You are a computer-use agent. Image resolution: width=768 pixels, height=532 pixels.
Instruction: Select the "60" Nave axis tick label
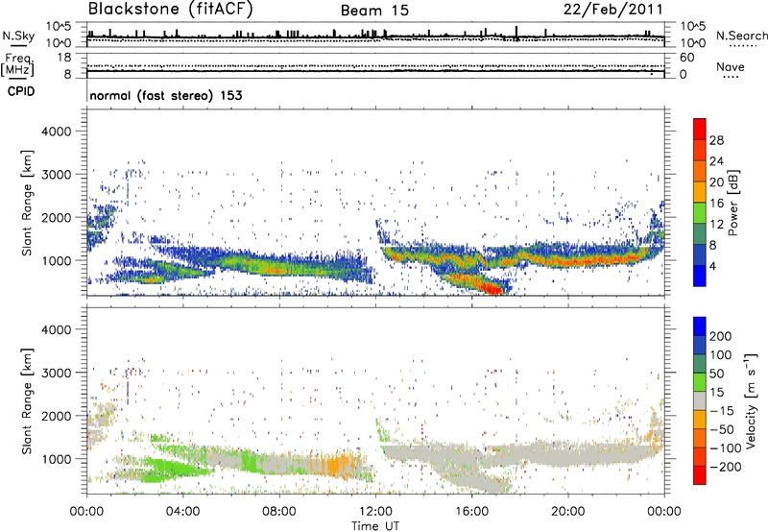tap(686, 58)
